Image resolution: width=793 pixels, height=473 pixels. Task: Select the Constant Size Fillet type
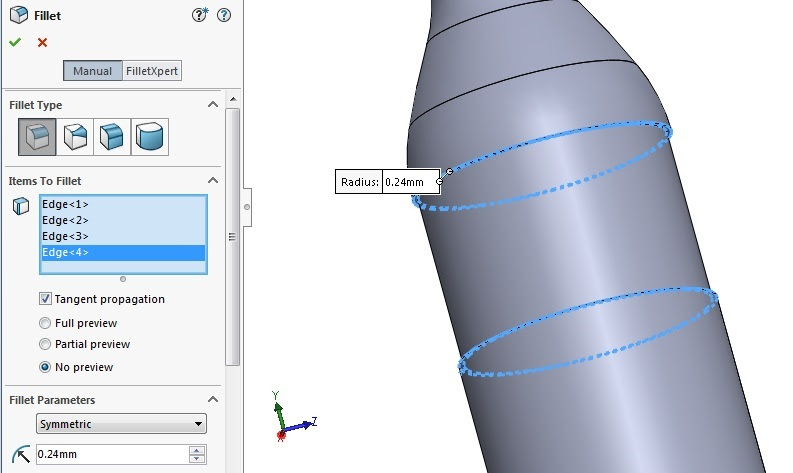37,137
